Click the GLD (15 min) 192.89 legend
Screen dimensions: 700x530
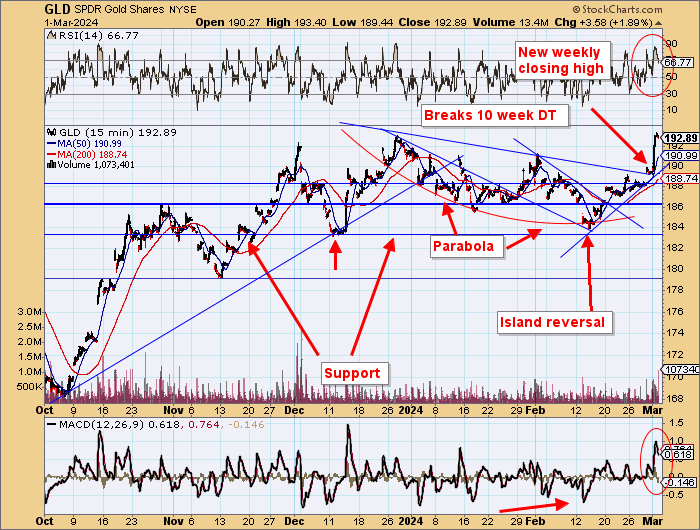coord(118,133)
